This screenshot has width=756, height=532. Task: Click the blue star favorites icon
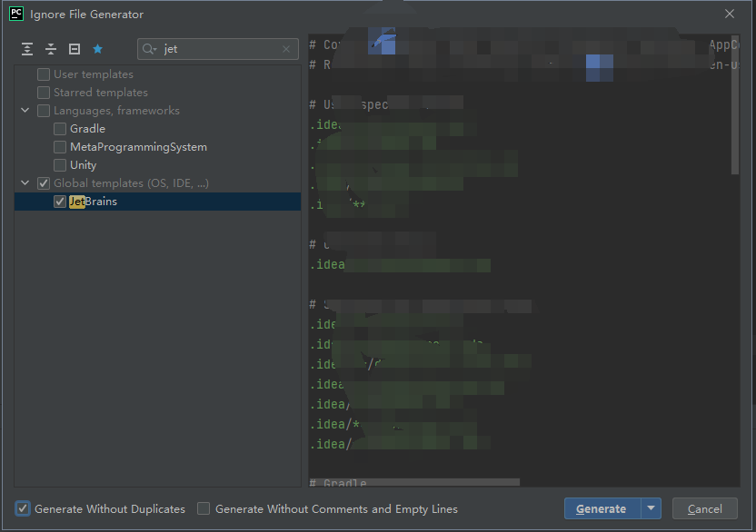click(x=97, y=49)
